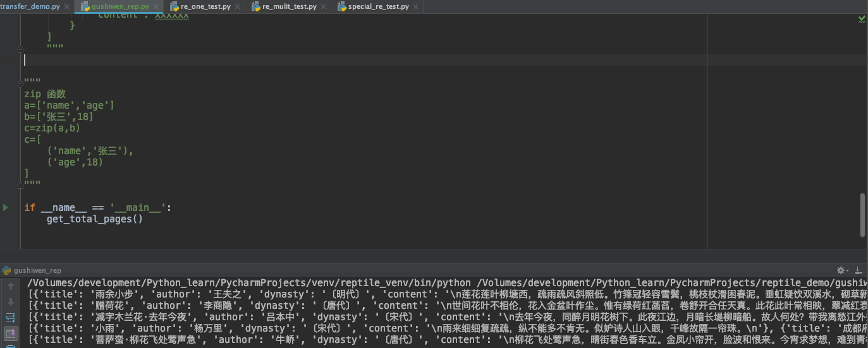Hide the Run tool window
This screenshot has width=868, height=348.
pyautogui.click(x=858, y=270)
